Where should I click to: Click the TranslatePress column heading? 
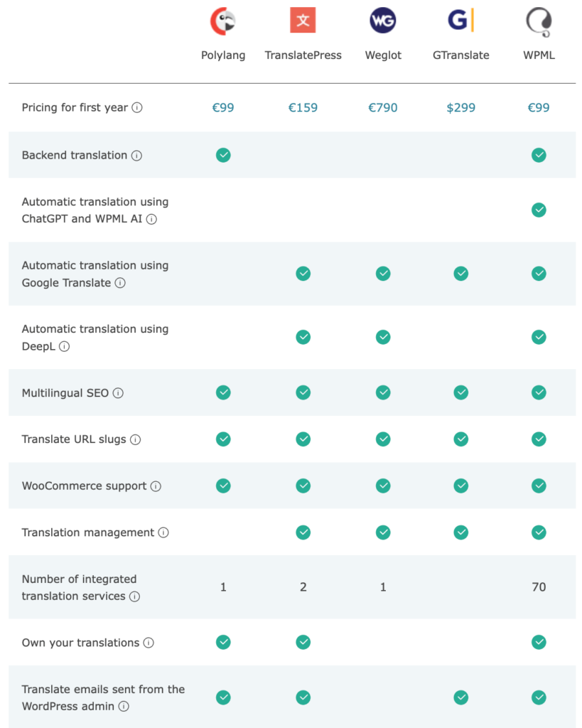pos(303,55)
